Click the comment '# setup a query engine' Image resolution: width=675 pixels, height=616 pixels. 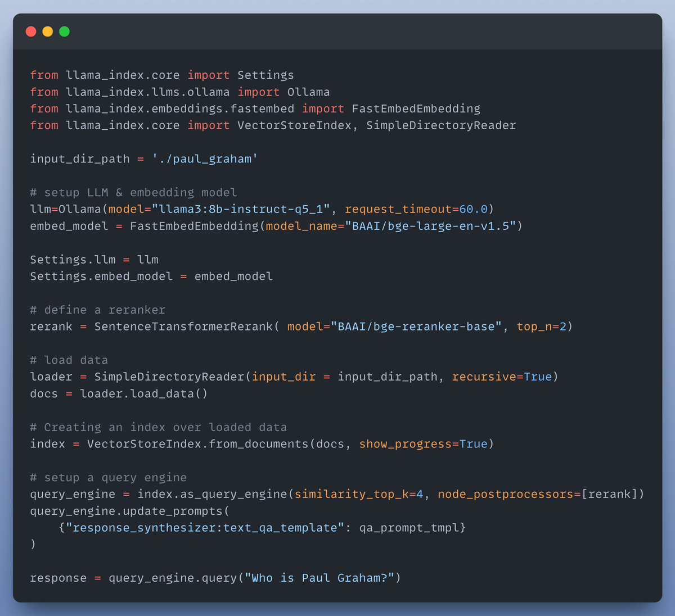click(108, 478)
